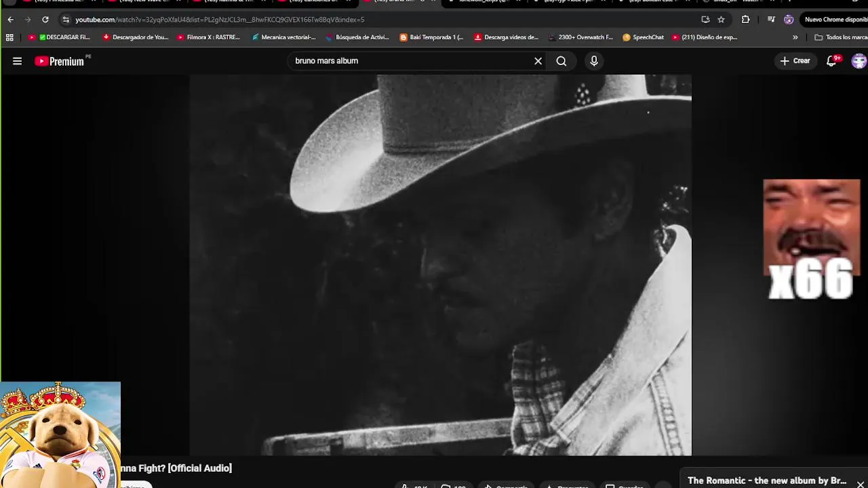Expand the bookmarks bar overflow chevron
Viewport: 868px width, 488px height.
pyautogui.click(x=795, y=37)
